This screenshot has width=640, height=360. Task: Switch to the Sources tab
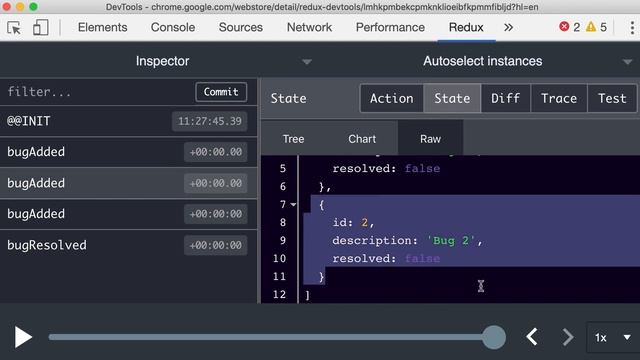pos(240,27)
